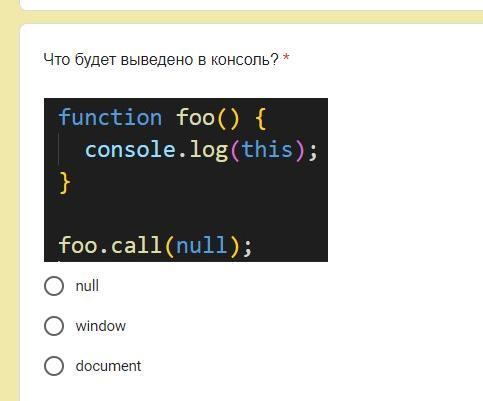
Task: Click the opening curly brace after foo()
Action: (261, 118)
